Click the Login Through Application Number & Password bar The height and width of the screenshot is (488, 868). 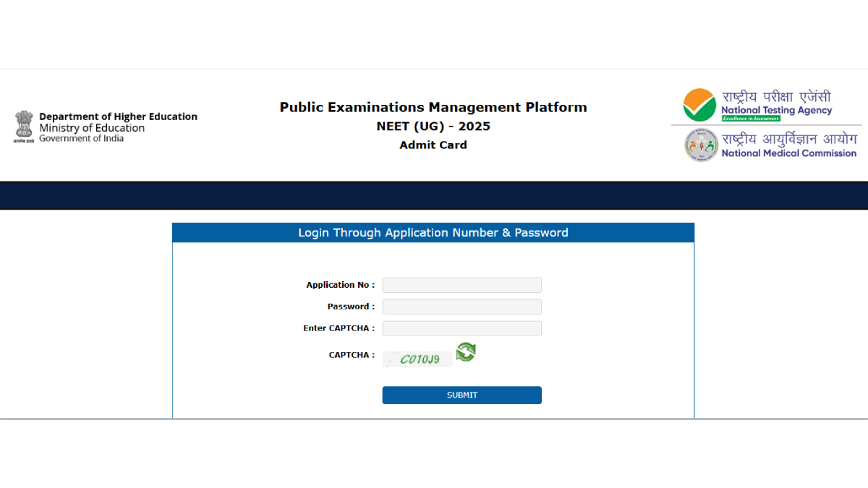(433, 232)
